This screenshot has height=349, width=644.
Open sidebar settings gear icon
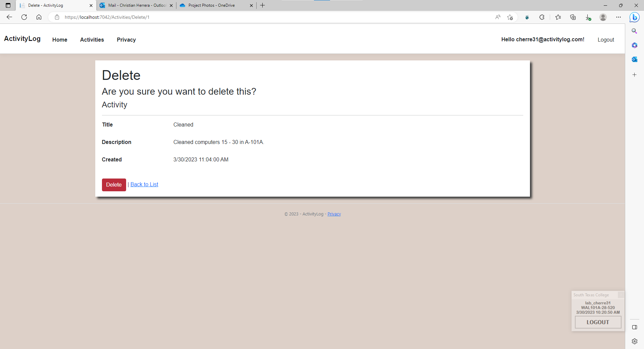(634, 341)
